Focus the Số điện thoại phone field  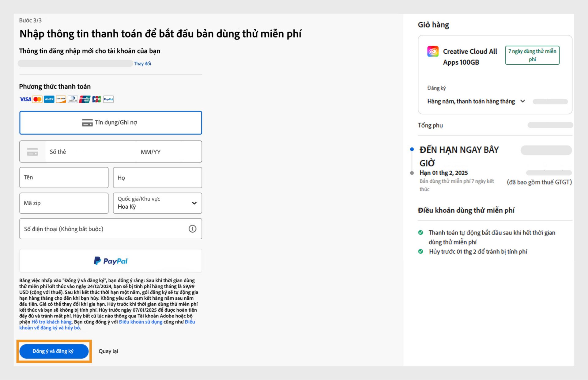coord(111,229)
